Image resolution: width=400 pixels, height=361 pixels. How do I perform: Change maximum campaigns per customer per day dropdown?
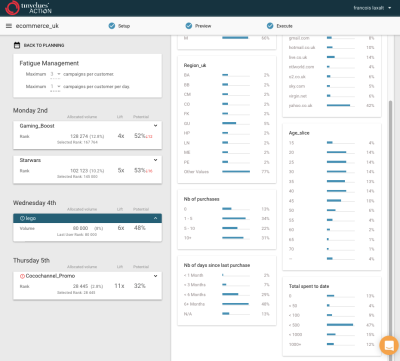coord(55,87)
